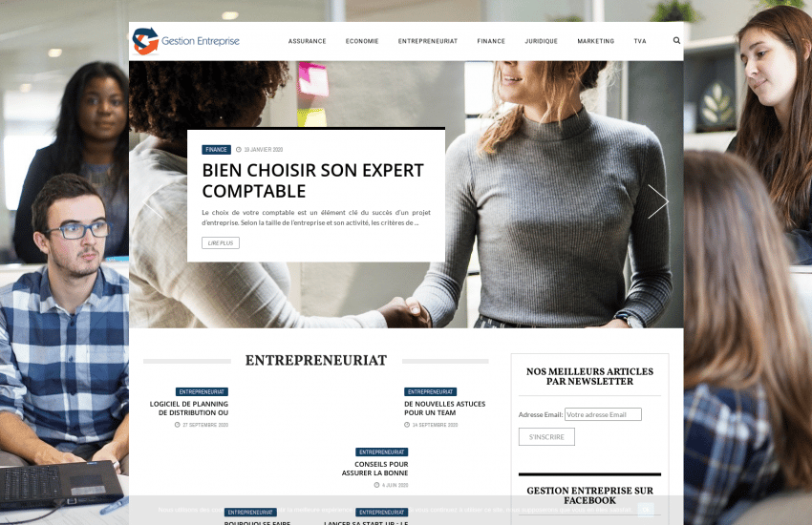Select the ECONOMIE menu item
Image resolution: width=812 pixels, height=525 pixels.
pyautogui.click(x=362, y=41)
